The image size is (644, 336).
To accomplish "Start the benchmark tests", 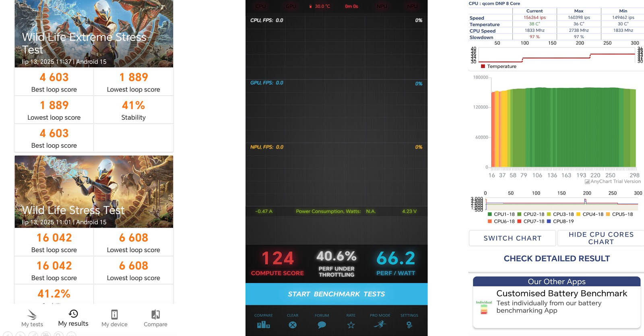I will coord(336,294).
